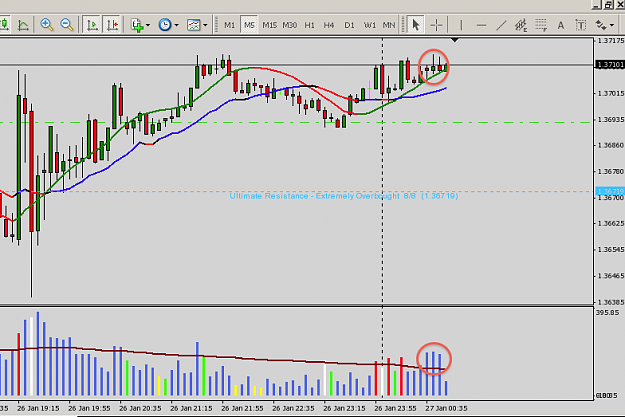Click the Ultimate Resistance level label
The width and height of the screenshot is (625, 417).
coord(344,196)
